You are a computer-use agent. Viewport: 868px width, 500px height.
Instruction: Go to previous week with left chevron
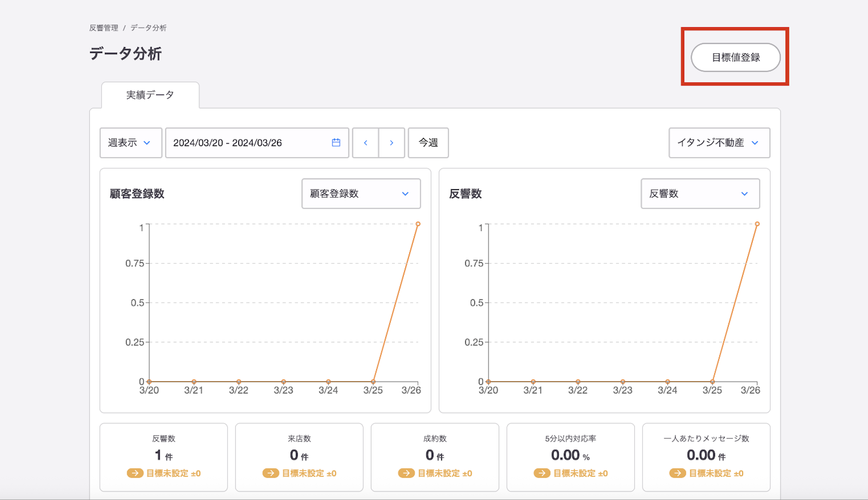tap(366, 143)
